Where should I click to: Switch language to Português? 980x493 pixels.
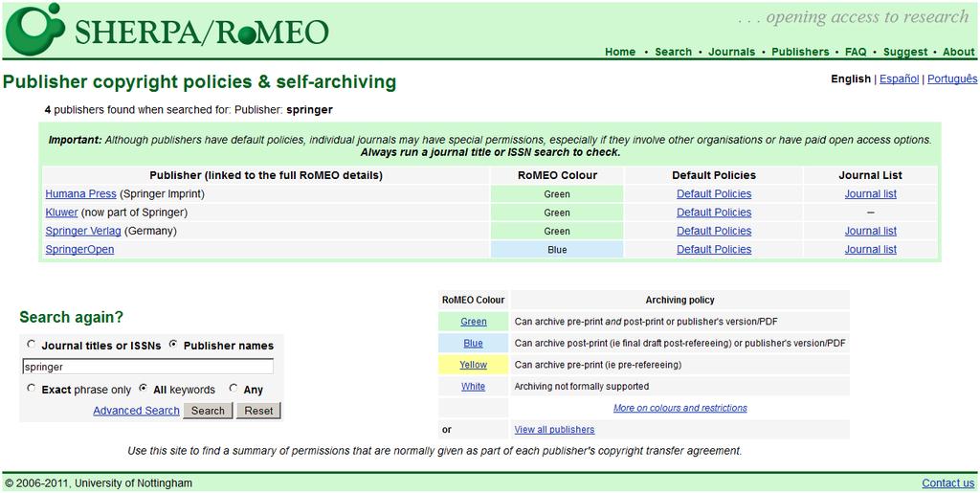pyautogui.click(x=952, y=78)
